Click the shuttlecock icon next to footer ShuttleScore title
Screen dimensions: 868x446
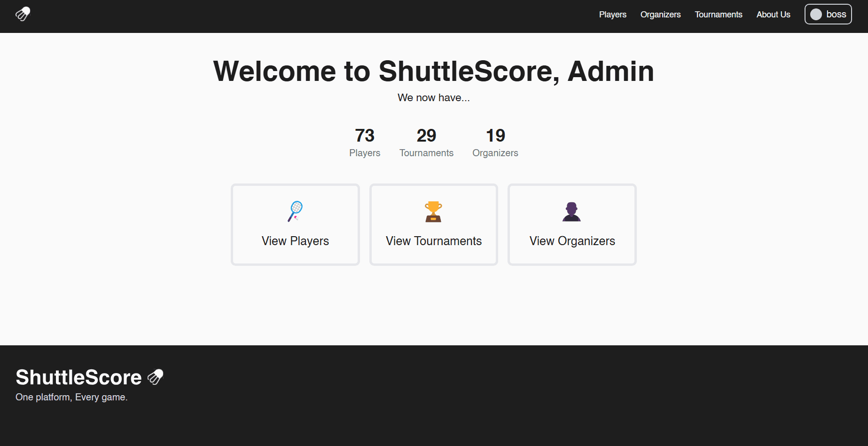click(x=155, y=376)
